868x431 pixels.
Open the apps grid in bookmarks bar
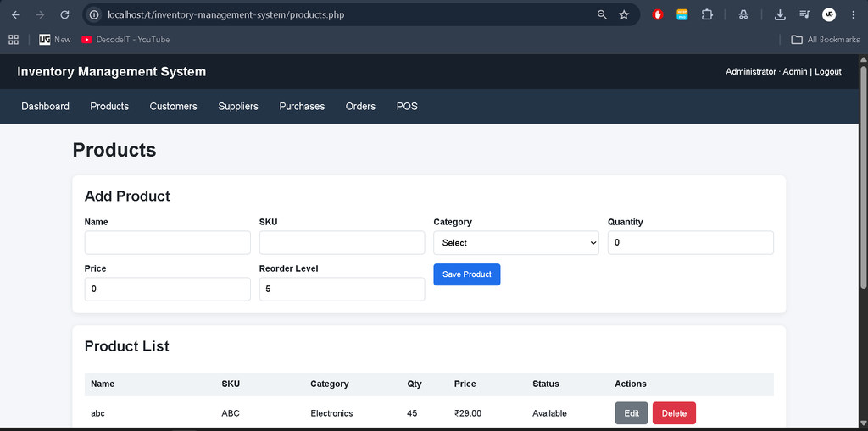(14, 39)
